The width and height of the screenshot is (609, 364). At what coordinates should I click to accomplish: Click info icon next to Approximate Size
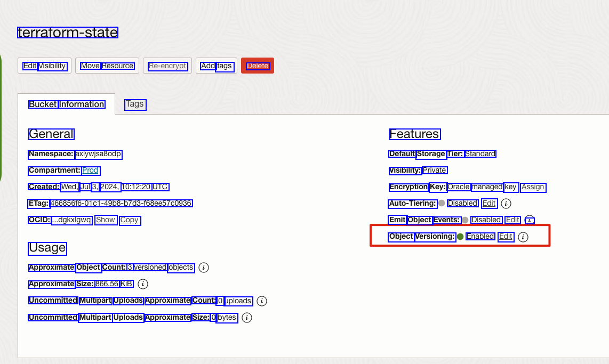pos(143,284)
